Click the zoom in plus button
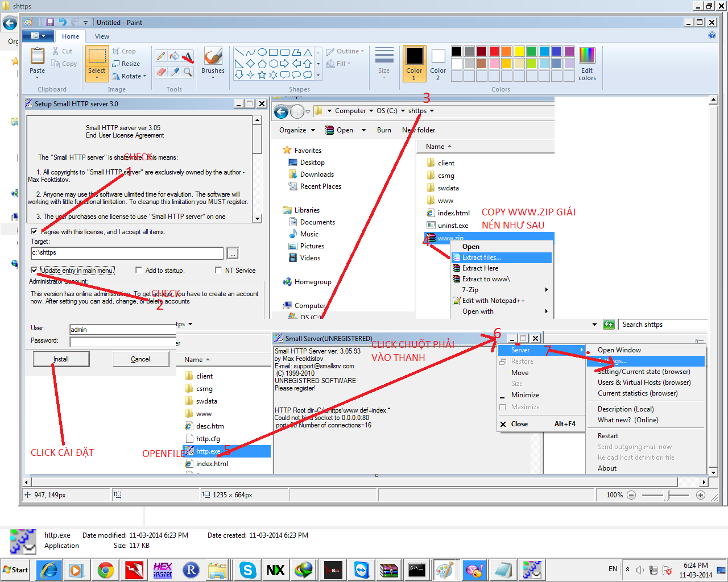This screenshot has height=582, width=728. [701, 495]
